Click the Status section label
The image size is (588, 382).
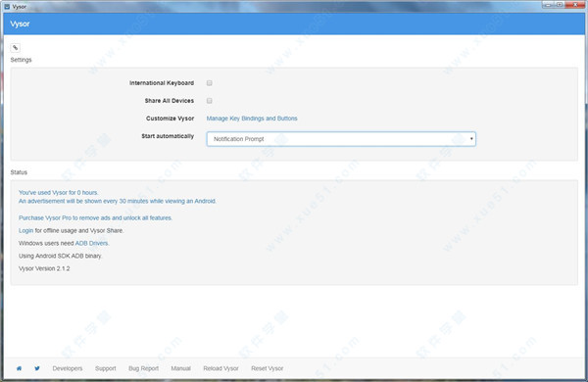19,172
